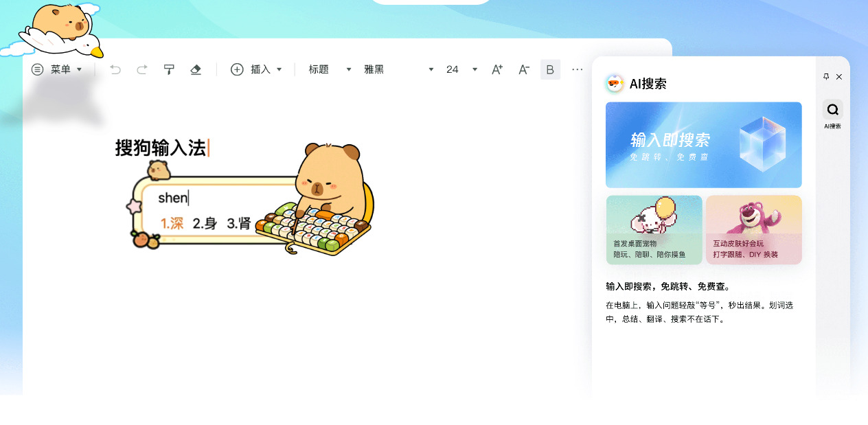The image size is (868, 425).
Task: Increase font size with A+ button
Action: (x=497, y=69)
